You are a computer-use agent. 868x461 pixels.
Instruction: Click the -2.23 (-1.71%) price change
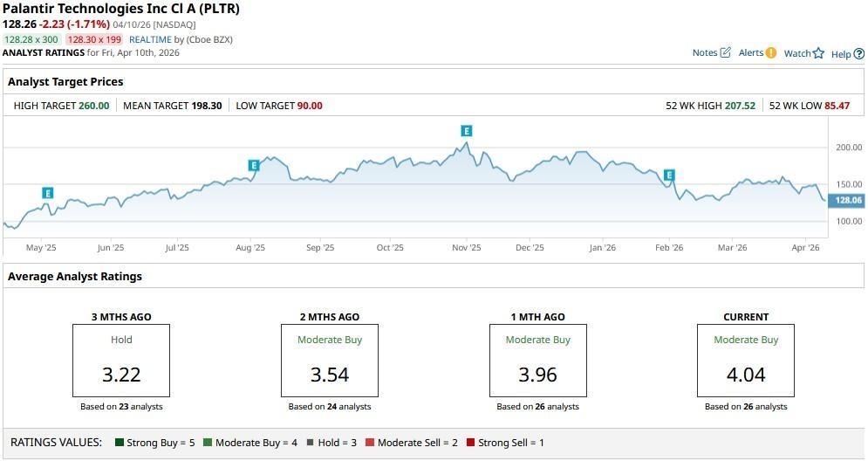(74, 24)
